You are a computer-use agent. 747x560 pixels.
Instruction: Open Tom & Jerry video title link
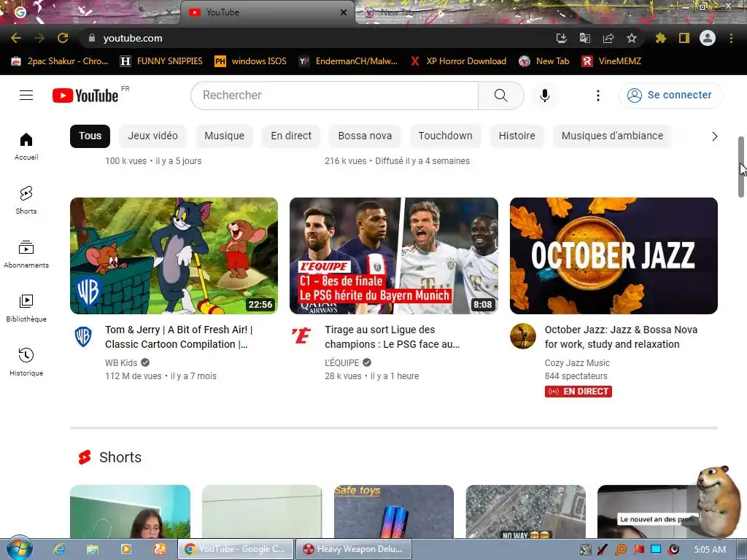coord(179,337)
